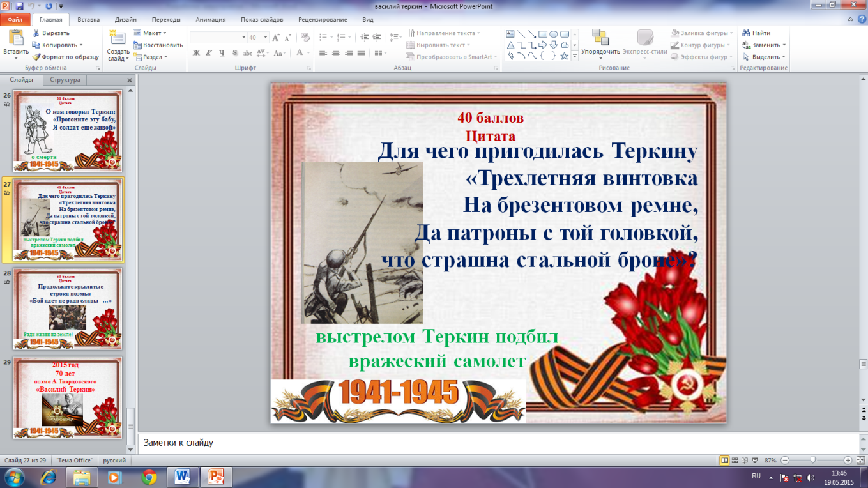Open font size 40 dropdown

pyautogui.click(x=264, y=37)
